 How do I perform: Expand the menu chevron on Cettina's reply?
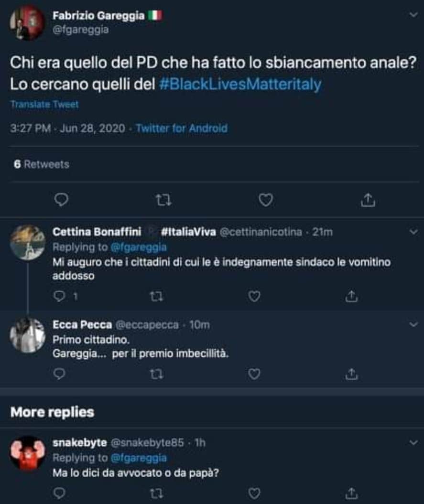click(413, 232)
